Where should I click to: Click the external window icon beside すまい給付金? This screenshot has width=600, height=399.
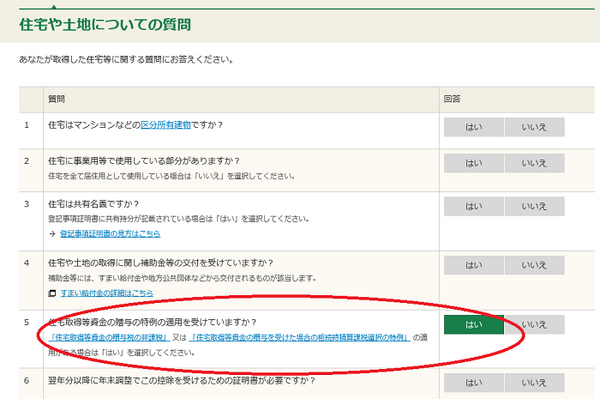pos(52,293)
